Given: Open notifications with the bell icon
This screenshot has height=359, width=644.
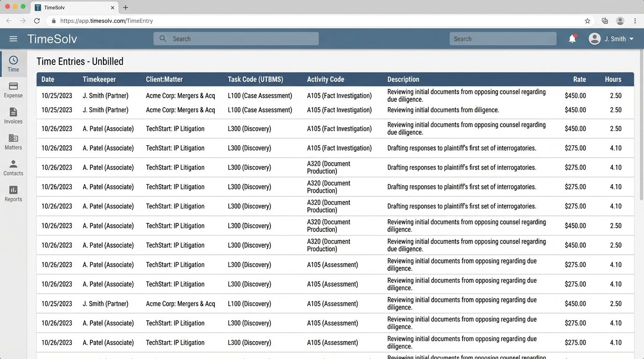Looking at the screenshot, I should (572, 39).
